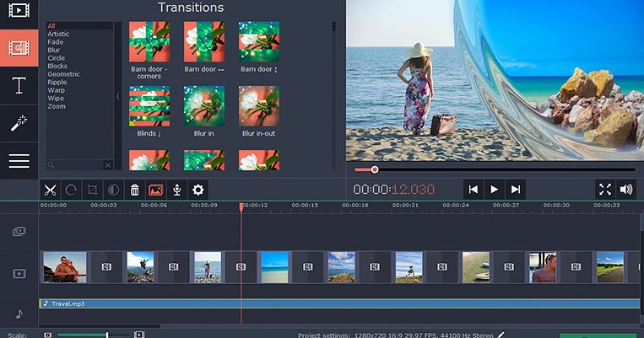Skip to previous frame button
Screen dimensions: 644x338
(x=474, y=189)
